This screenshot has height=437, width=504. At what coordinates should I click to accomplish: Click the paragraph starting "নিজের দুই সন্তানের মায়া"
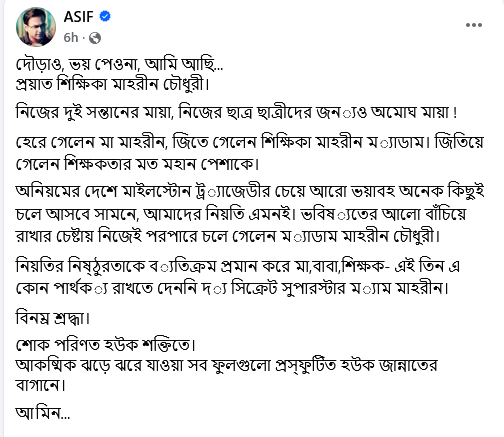(236, 112)
